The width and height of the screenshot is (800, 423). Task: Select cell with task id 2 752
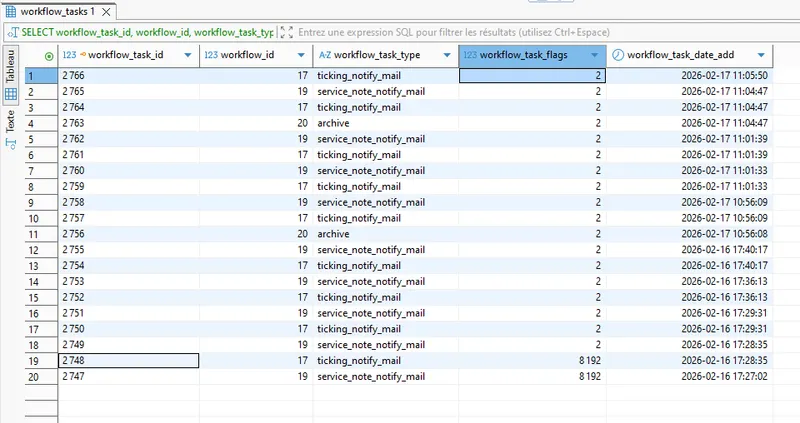click(129, 297)
